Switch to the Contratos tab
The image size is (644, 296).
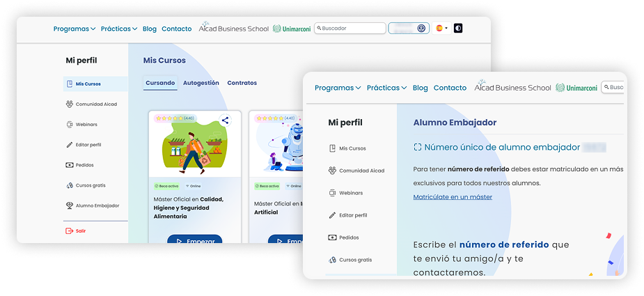pyautogui.click(x=242, y=83)
